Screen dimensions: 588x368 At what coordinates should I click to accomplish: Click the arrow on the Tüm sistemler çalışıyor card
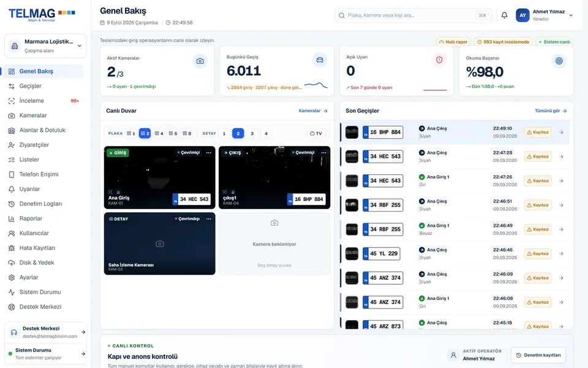coord(83,354)
